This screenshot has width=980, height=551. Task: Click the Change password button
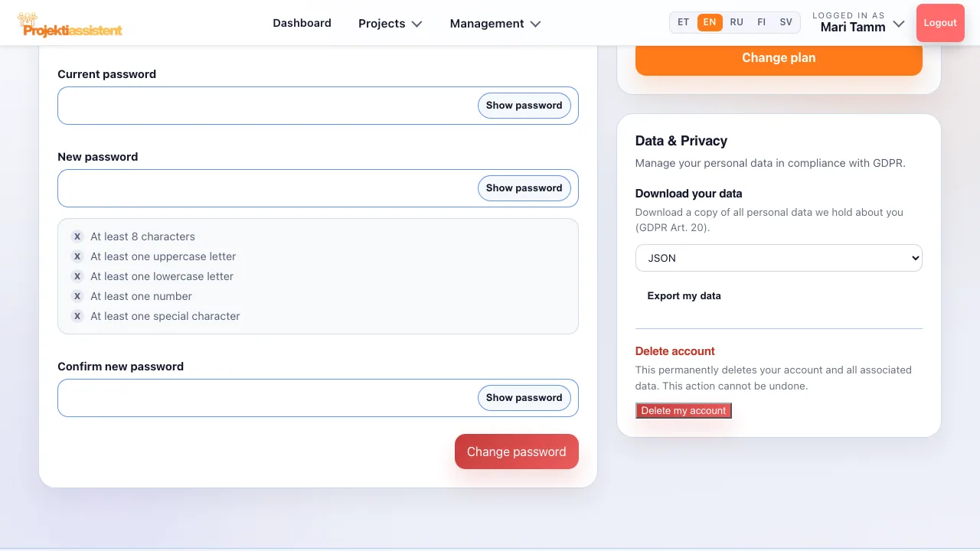coord(517,452)
